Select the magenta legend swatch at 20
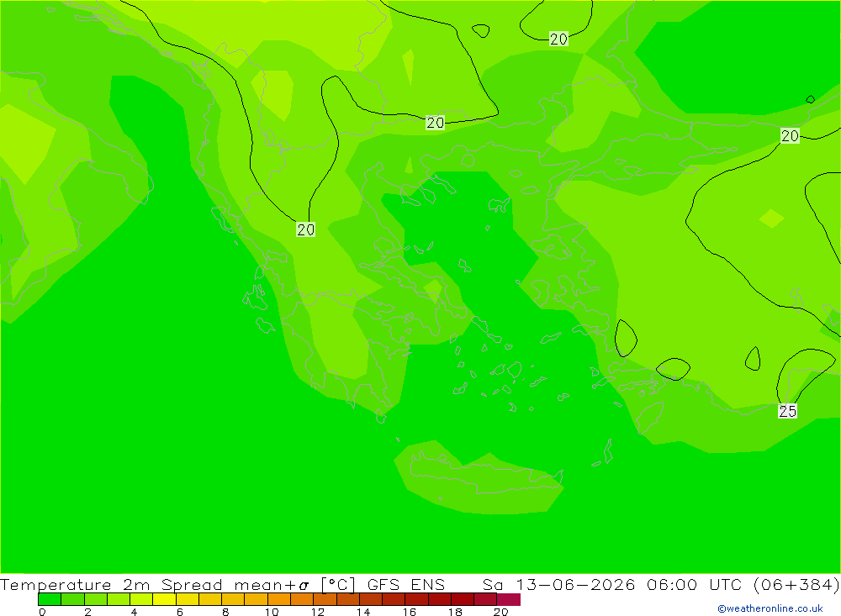Image resolution: width=841 pixels, height=616 pixels. (509, 599)
